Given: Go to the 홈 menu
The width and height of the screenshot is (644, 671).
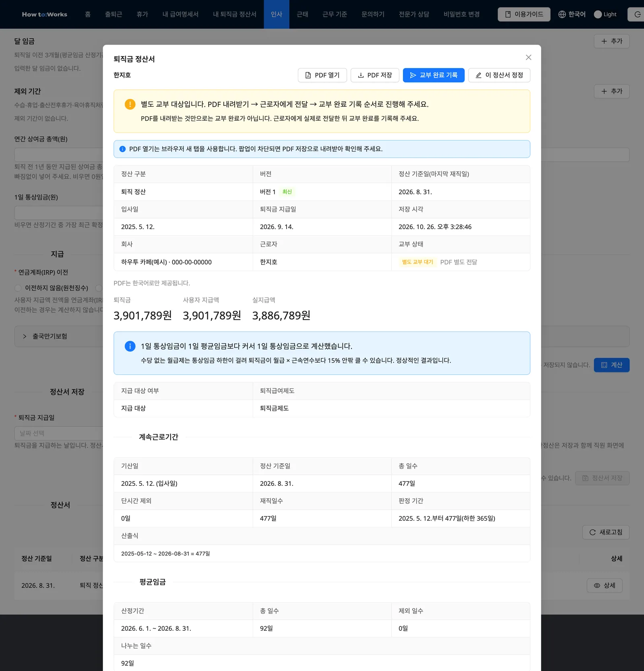Looking at the screenshot, I should point(88,14).
